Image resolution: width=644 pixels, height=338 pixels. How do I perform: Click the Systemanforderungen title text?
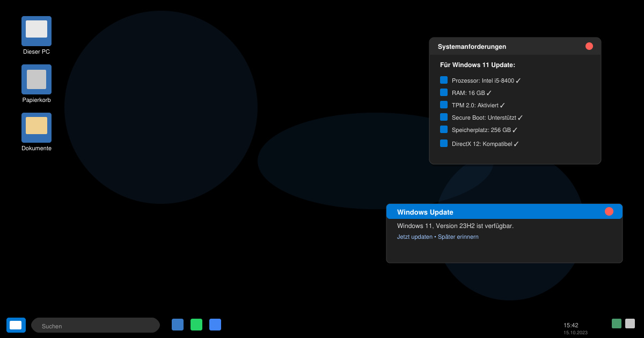(x=472, y=47)
